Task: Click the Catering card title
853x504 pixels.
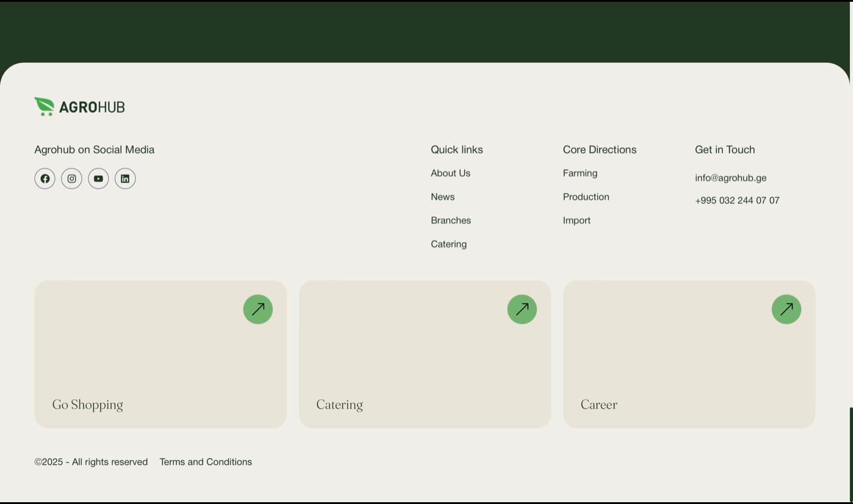Action: (x=339, y=404)
